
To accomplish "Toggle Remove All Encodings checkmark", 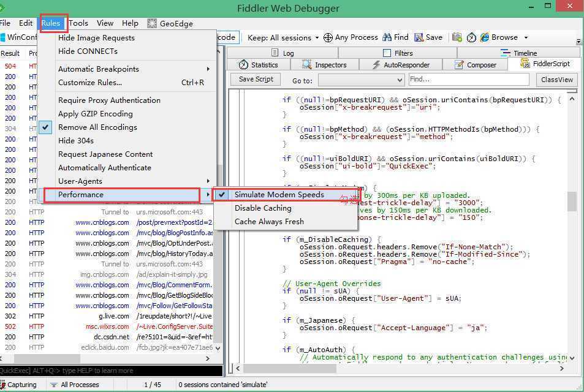I will [45, 127].
